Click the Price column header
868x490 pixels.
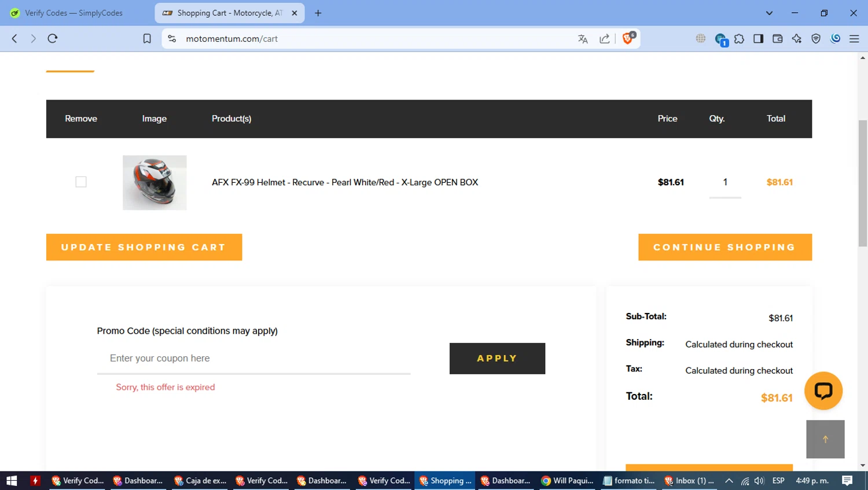(667, 119)
